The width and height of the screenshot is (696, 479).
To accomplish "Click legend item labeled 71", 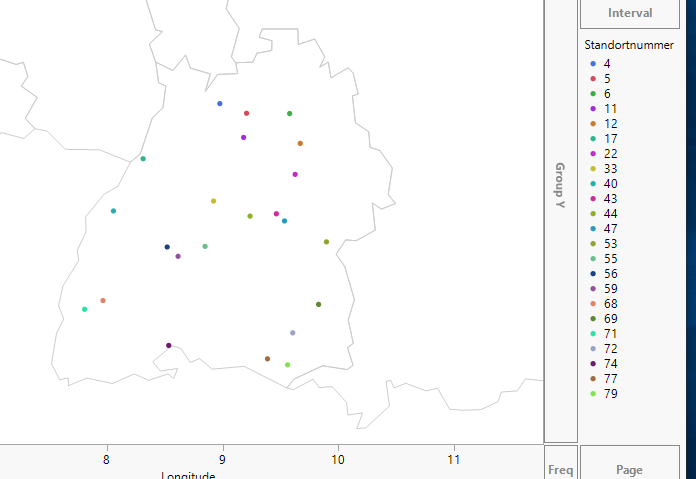I will (603, 334).
